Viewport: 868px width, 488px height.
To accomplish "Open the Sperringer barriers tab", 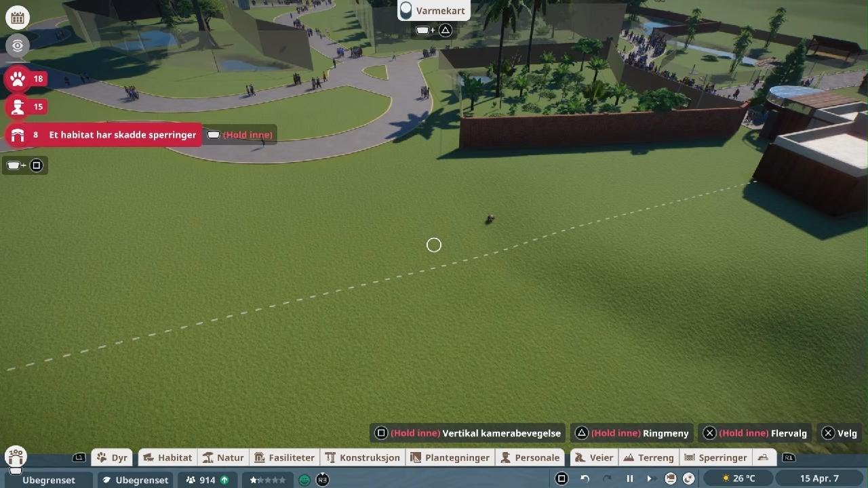I will point(715,457).
